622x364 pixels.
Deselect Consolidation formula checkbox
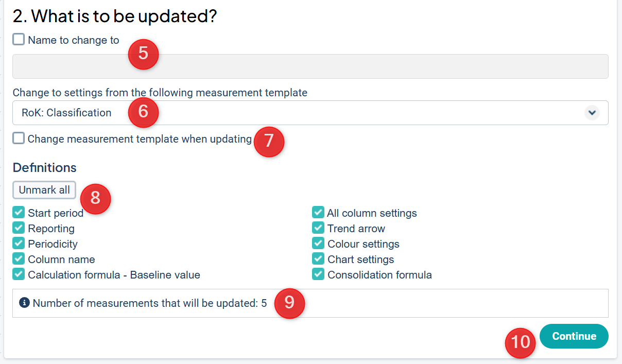(x=318, y=274)
